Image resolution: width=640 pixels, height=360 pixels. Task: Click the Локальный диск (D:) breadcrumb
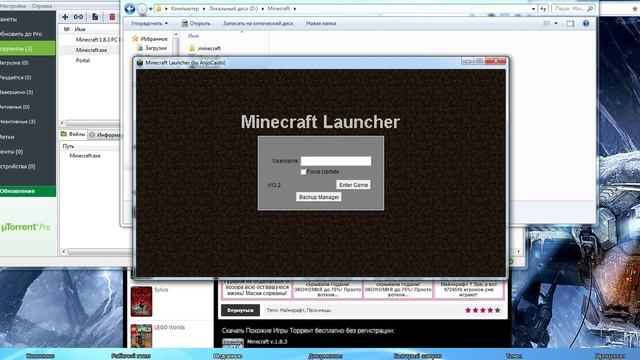click(x=233, y=9)
